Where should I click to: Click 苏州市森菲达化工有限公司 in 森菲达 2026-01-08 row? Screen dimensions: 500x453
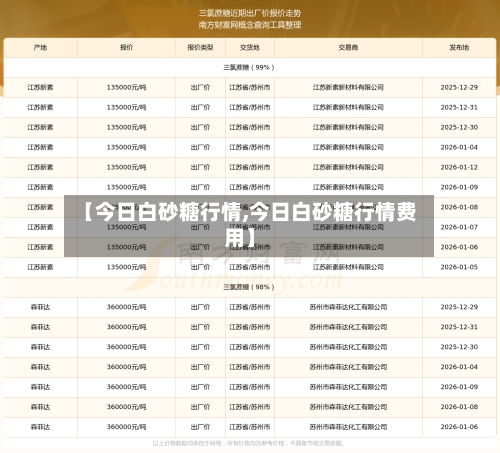[x=348, y=407]
